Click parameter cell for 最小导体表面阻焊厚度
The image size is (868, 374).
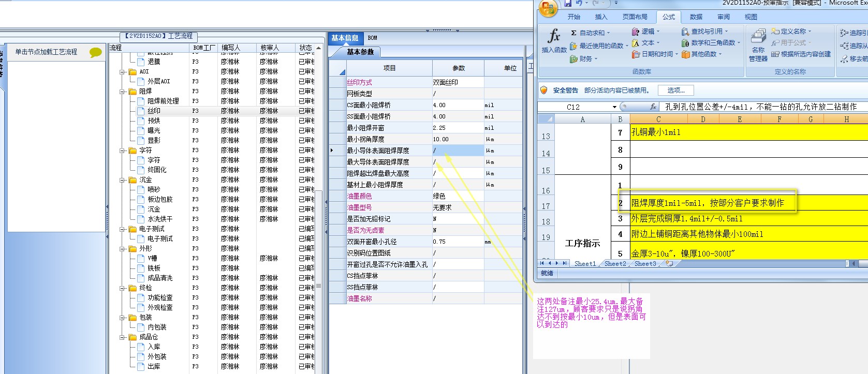click(x=458, y=151)
